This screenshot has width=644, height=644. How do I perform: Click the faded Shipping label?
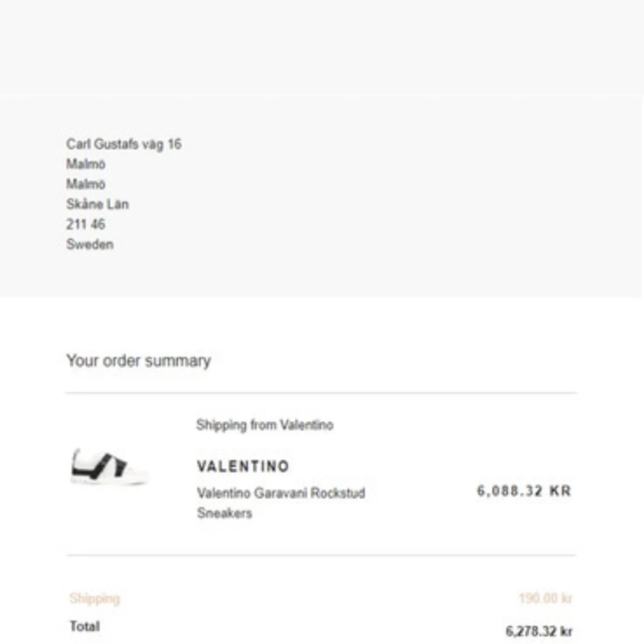(x=94, y=599)
